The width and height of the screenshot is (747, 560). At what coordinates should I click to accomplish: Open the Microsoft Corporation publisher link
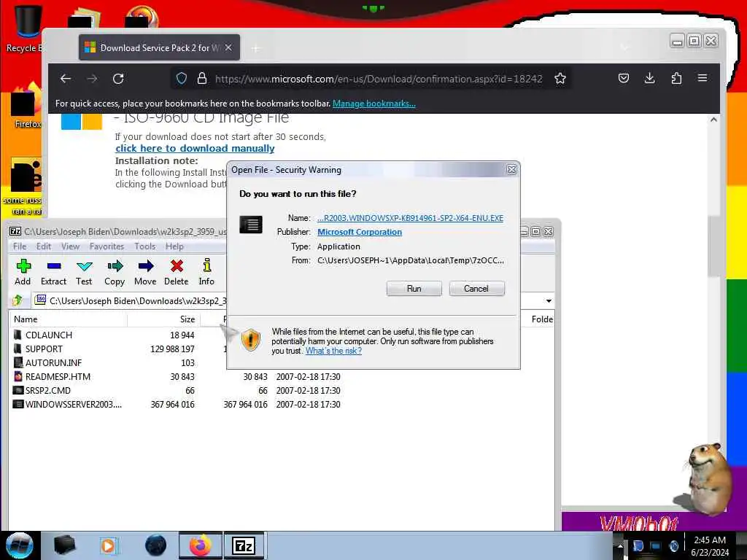pyautogui.click(x=360, y=232)
